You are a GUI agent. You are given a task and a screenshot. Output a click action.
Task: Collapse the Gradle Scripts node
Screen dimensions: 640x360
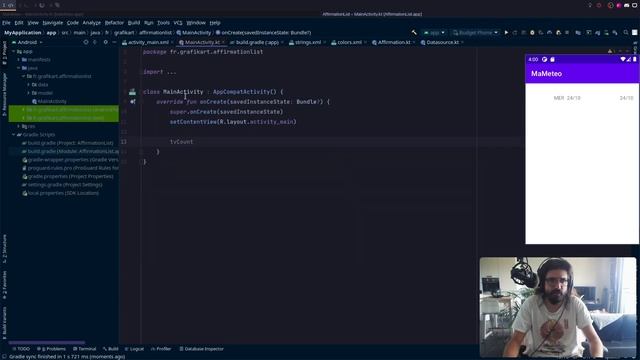[13, 135]
